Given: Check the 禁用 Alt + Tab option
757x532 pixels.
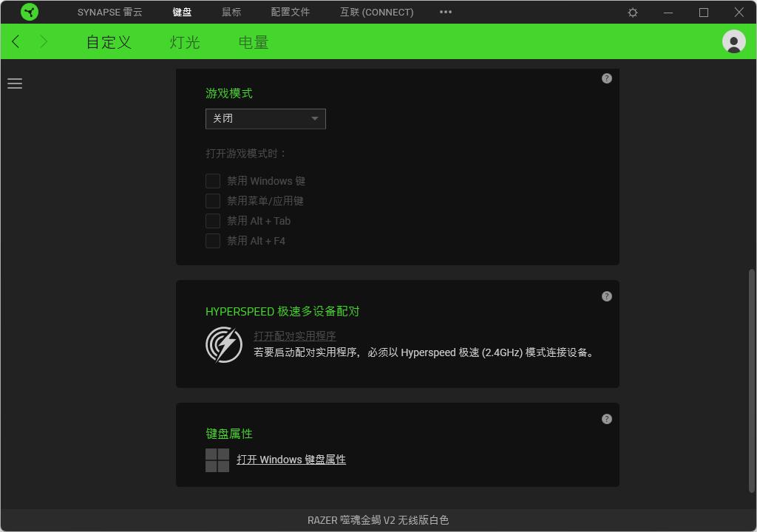Looking at the screenshot, I should click(x=213, y=220).
